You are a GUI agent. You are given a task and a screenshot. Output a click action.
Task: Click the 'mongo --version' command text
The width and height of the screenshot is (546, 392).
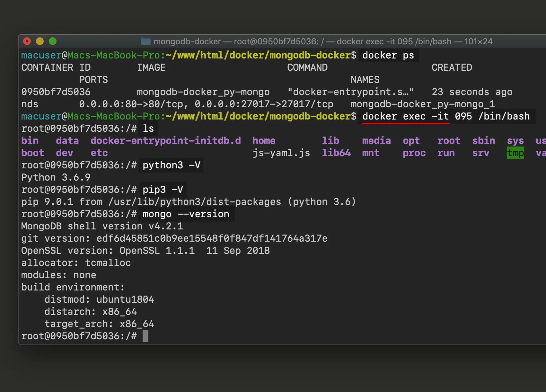186,214
